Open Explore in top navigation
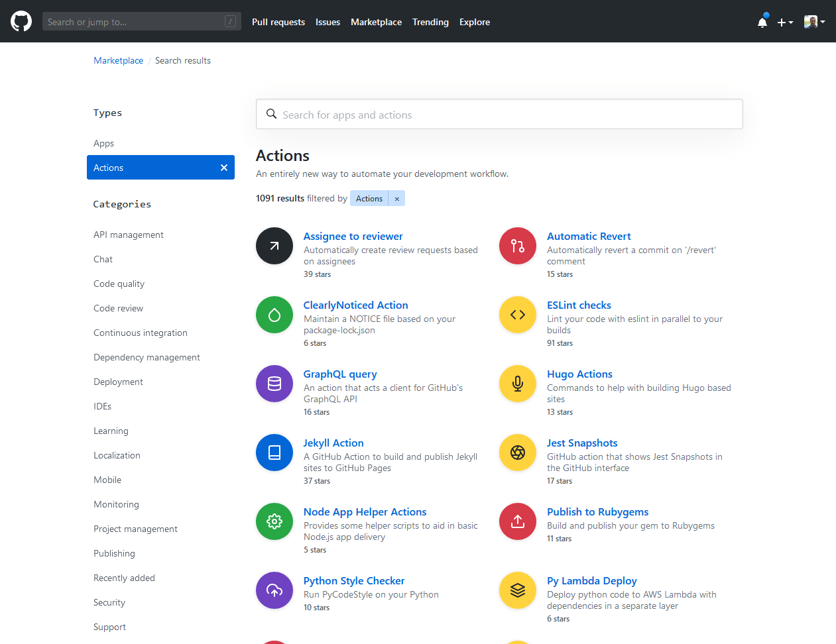This screenshot has height=644, width=836. tap(475, 22)
